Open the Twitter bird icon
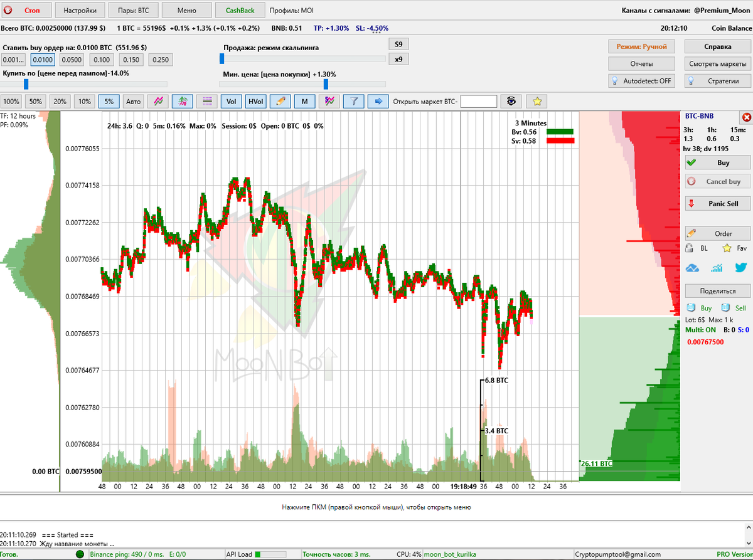Image resolution: width=753 pixels, height=560 pixels. (740, 268)
